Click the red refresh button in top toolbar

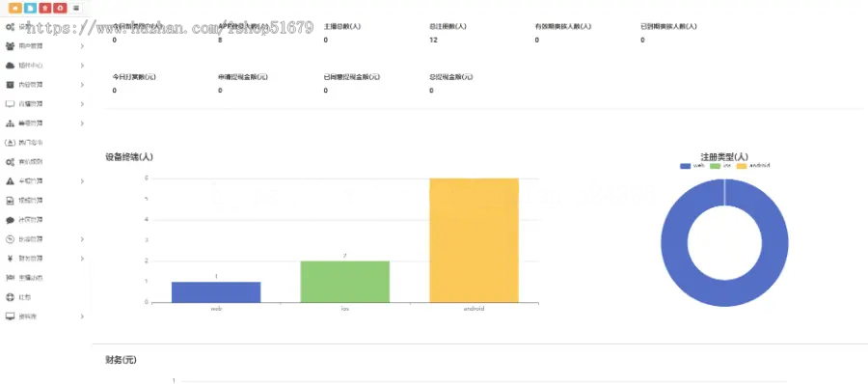pyautogui.click(x=61, y=9)
